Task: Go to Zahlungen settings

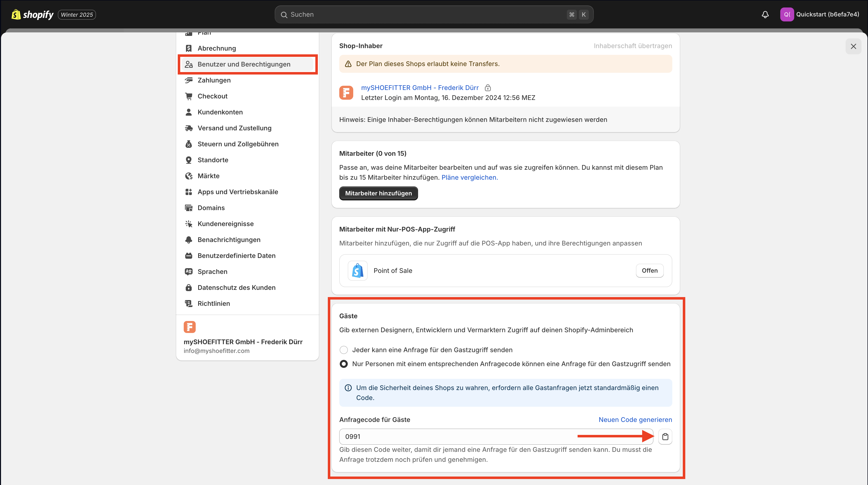Action: [248, 80]
